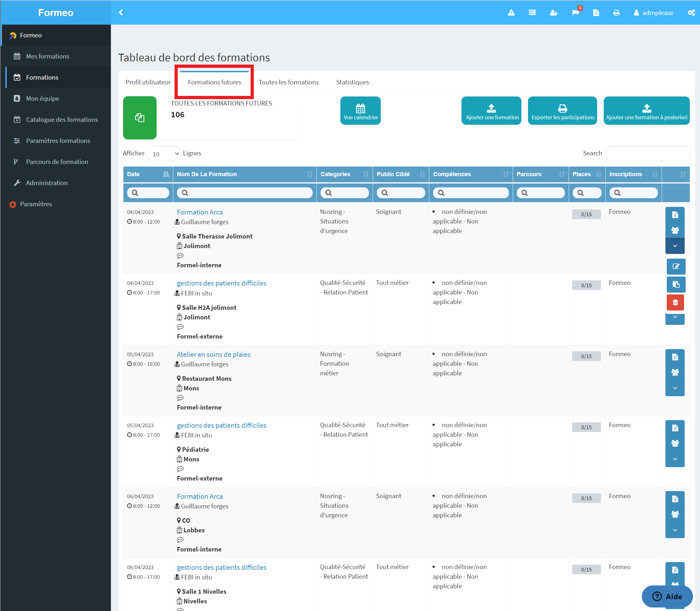Screen dimensions: 700x611
Task: Check the 0/15 places indicator for Formation Arca
Action: click(x=586, y=214)
